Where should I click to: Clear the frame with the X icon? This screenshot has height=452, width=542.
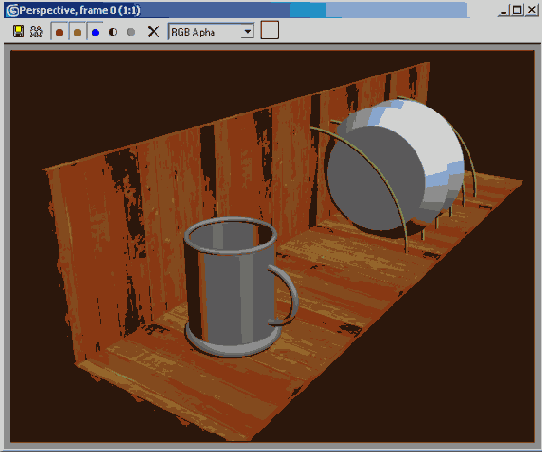153,32
